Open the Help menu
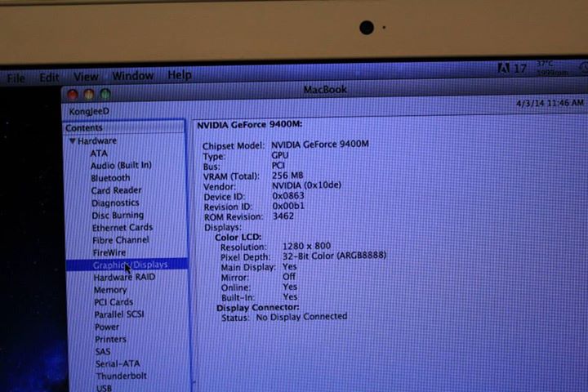The image size is (588, 392). pos(179,75)
